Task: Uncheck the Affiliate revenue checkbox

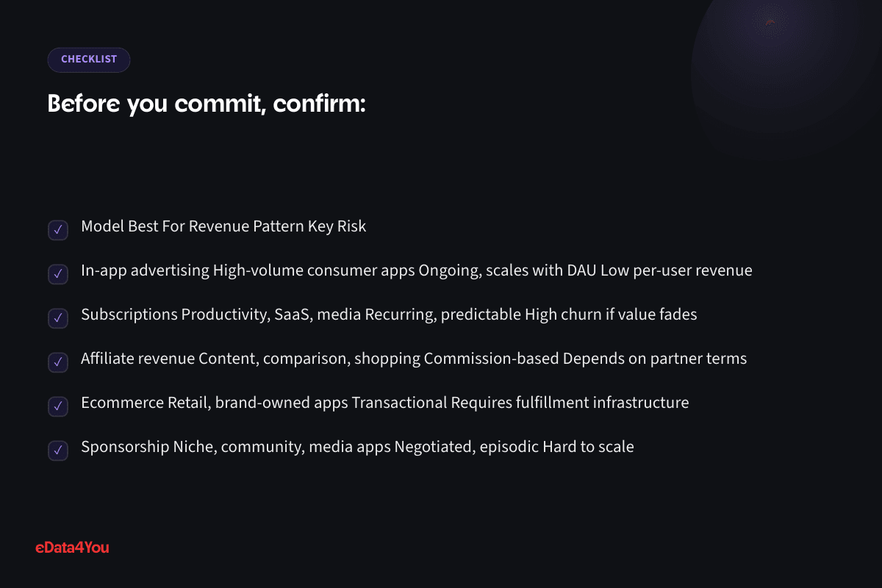Action: coord(58,362)
